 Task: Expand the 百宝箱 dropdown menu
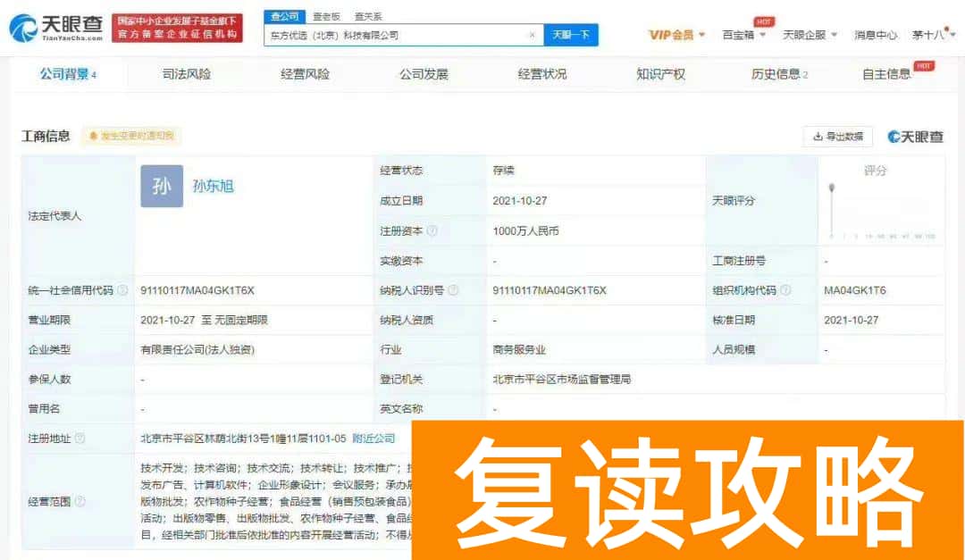point(738,34)
